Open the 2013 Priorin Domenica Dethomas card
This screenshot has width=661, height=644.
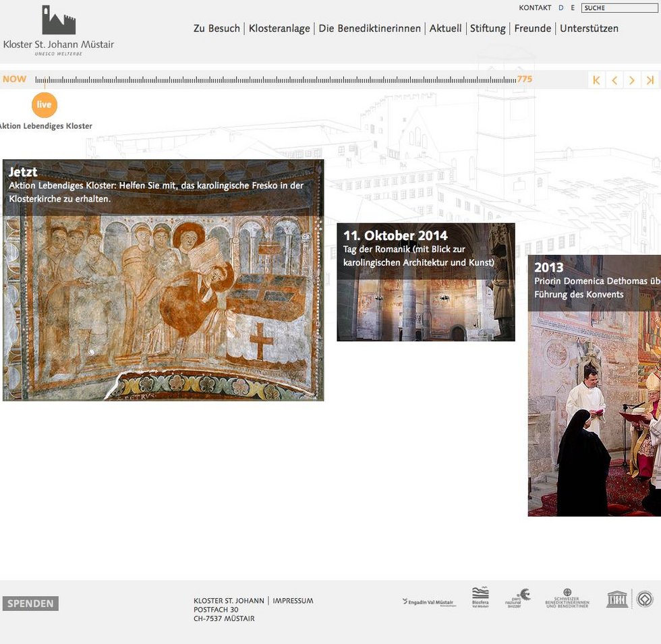click(594, 386)
